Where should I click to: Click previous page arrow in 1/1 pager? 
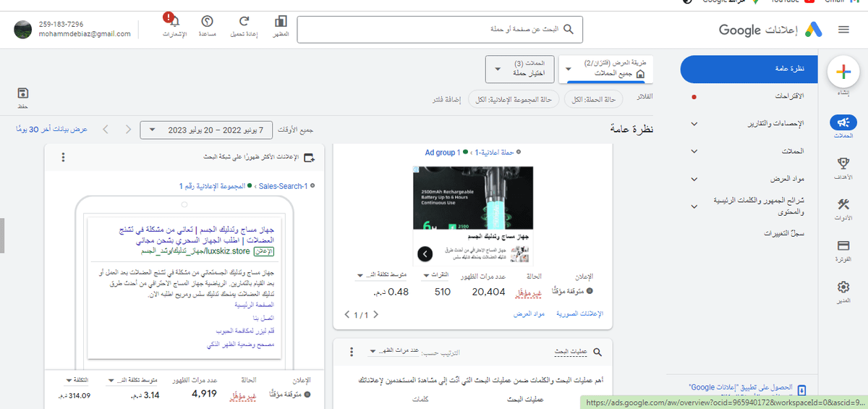(375, 315)
